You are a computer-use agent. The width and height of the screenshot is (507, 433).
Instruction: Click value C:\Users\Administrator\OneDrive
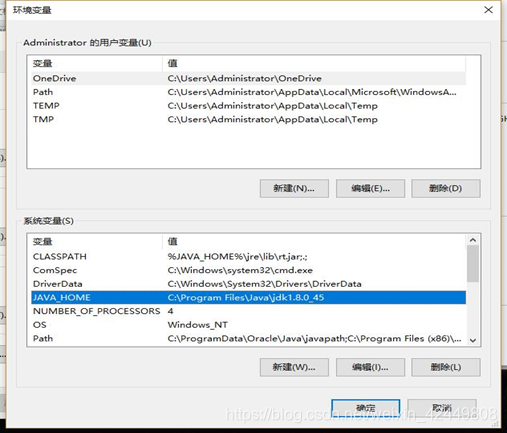coord(244,78)
